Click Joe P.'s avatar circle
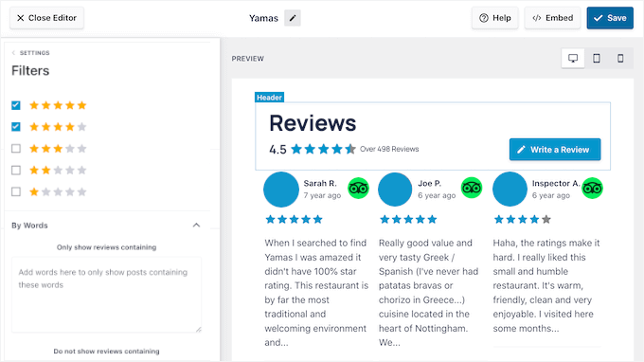Screen dimensions: 644x362 pos(395,190)
